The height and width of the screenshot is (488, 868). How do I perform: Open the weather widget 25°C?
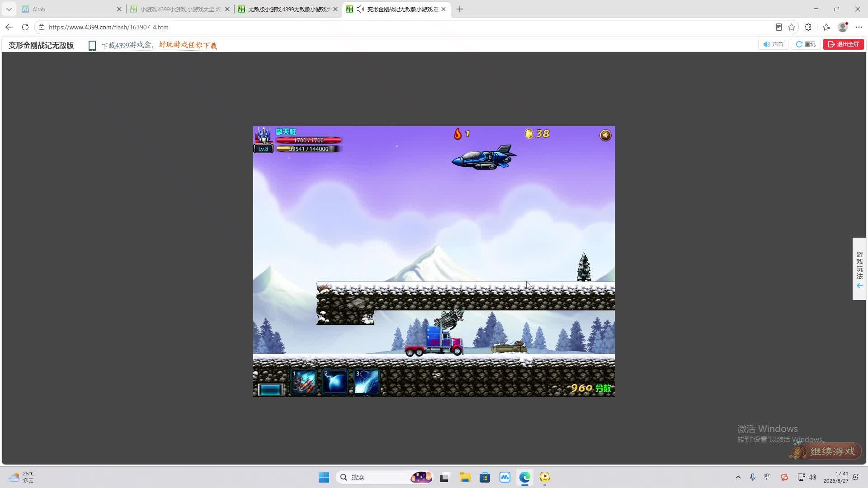[22, 477]
